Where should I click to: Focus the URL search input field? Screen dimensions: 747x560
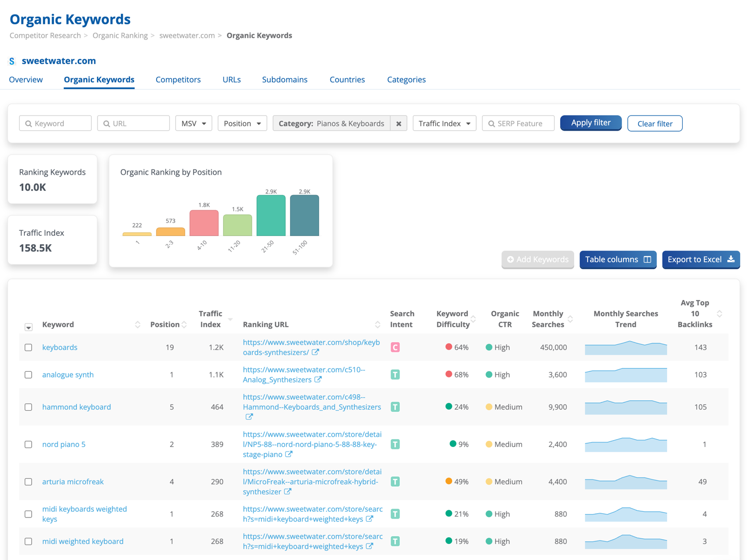(133, 123)
